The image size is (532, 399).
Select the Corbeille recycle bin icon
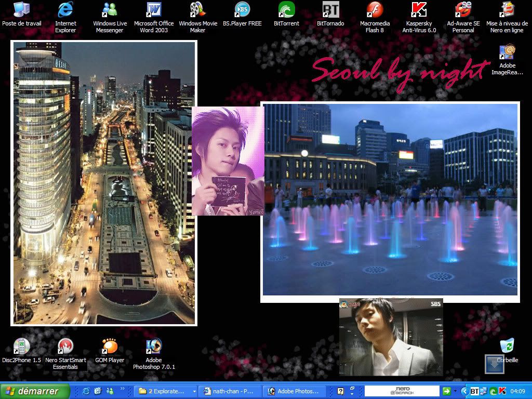507,351
